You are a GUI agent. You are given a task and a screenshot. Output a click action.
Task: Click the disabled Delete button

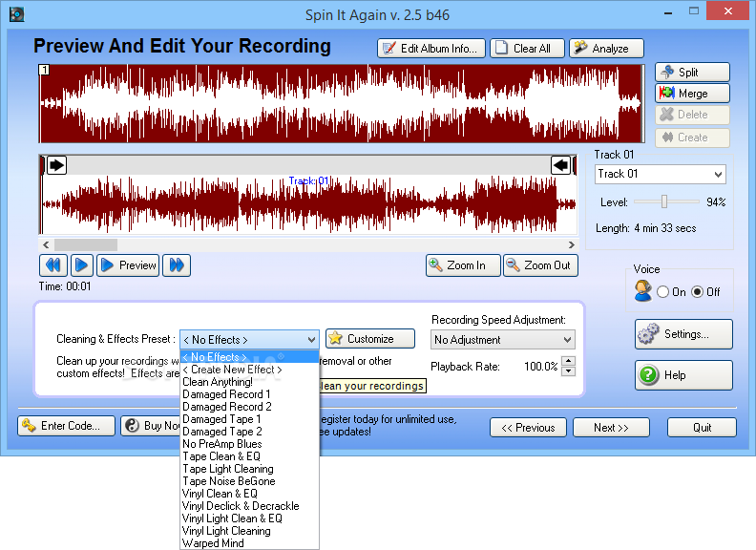pos(692,115)
